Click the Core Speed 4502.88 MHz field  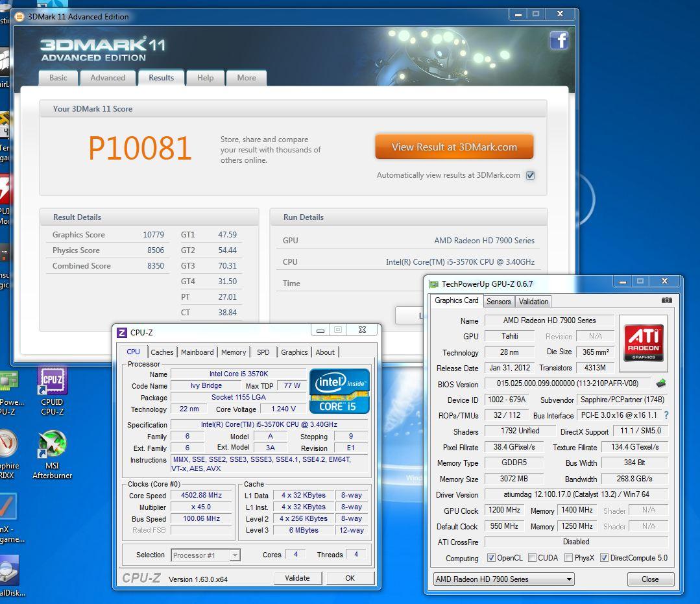point(201,495)
